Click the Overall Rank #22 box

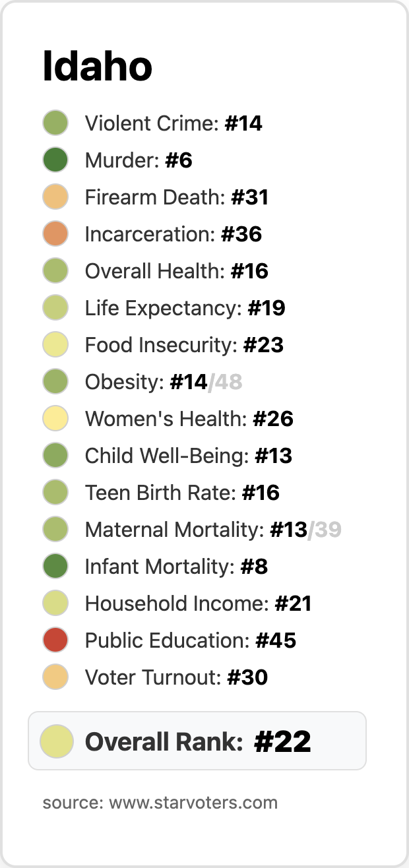click(x=197, y=741)
